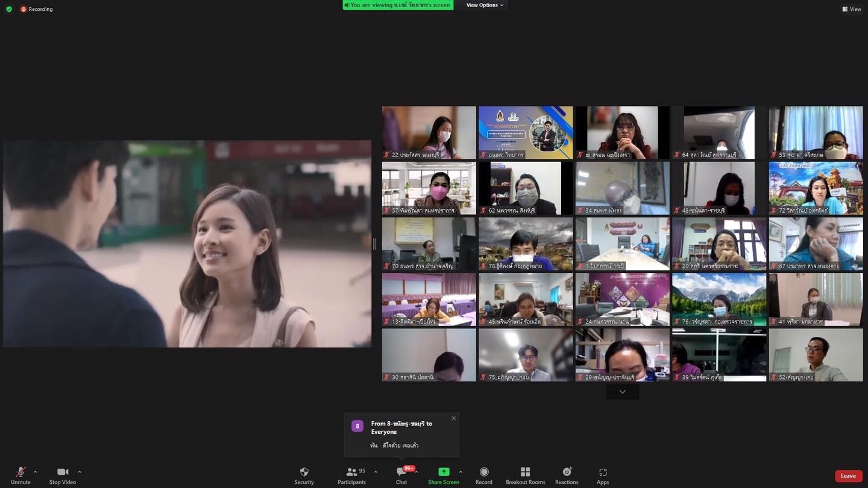Select participant 62 video tile
The height and width of the screenshot is (488, 868).
(x=526, y=188)
